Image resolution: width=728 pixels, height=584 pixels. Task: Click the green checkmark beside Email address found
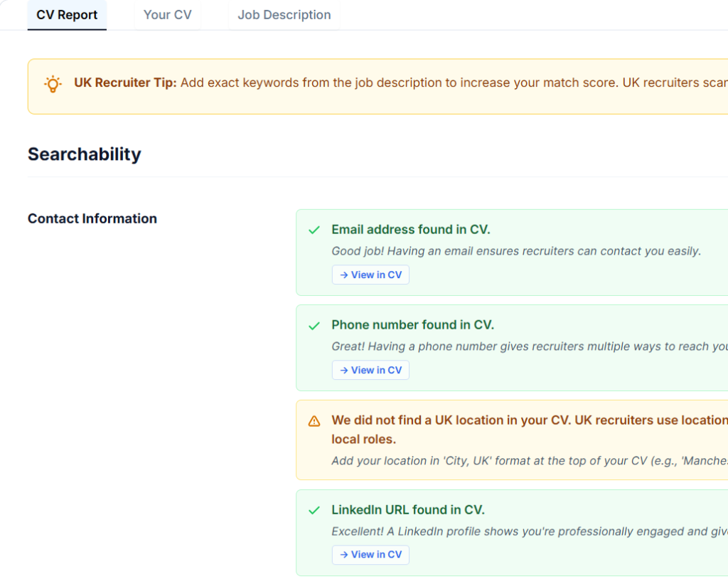pyautogui.click(x=314, y=230)
